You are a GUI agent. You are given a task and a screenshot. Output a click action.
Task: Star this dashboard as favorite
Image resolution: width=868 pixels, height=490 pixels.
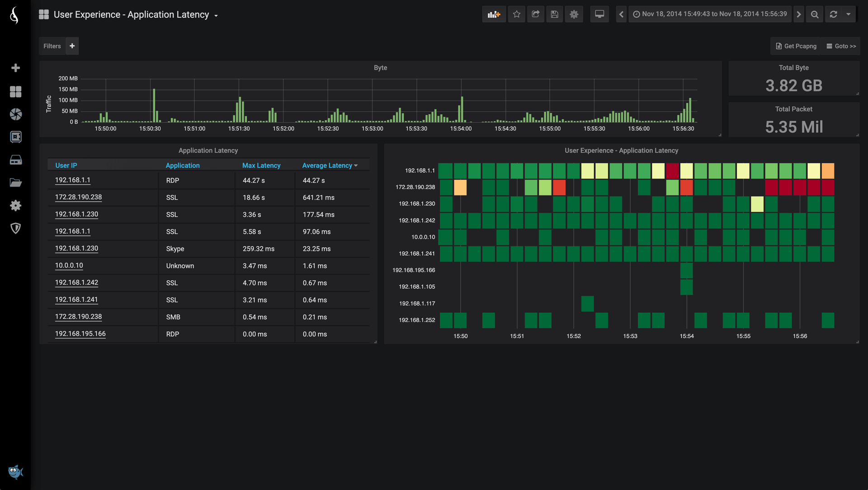(x=517, y=14)
